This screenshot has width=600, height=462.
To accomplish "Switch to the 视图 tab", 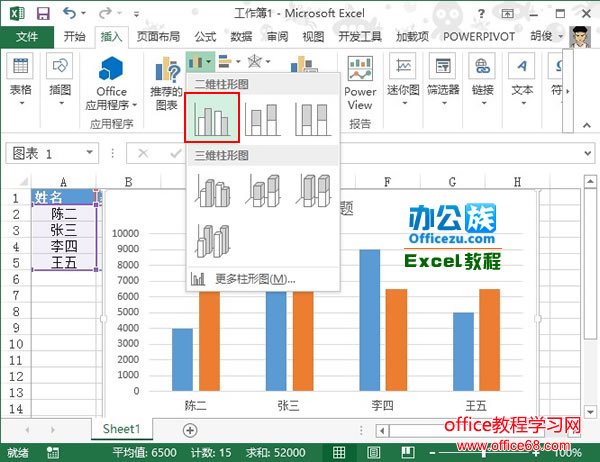I will (x=313, y=37).
